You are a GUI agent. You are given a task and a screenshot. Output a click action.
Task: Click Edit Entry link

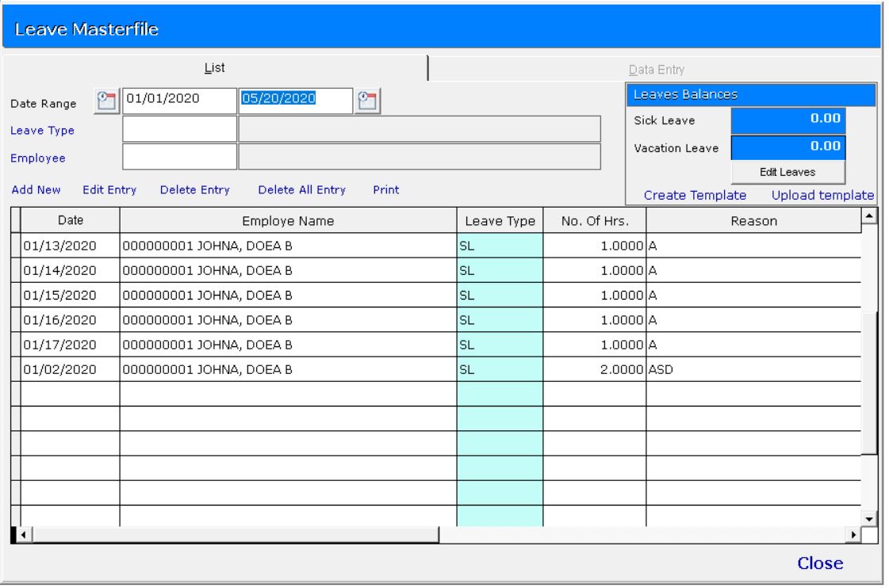(x=109, y=190)
